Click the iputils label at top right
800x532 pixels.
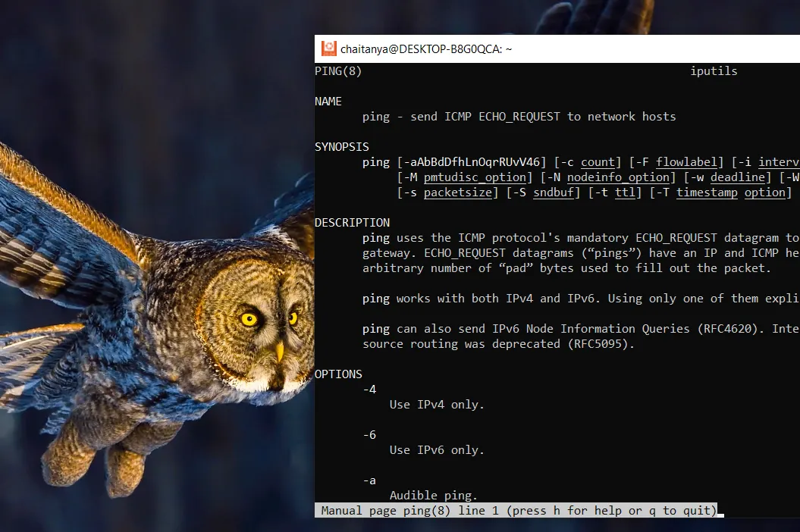point(713,70)
